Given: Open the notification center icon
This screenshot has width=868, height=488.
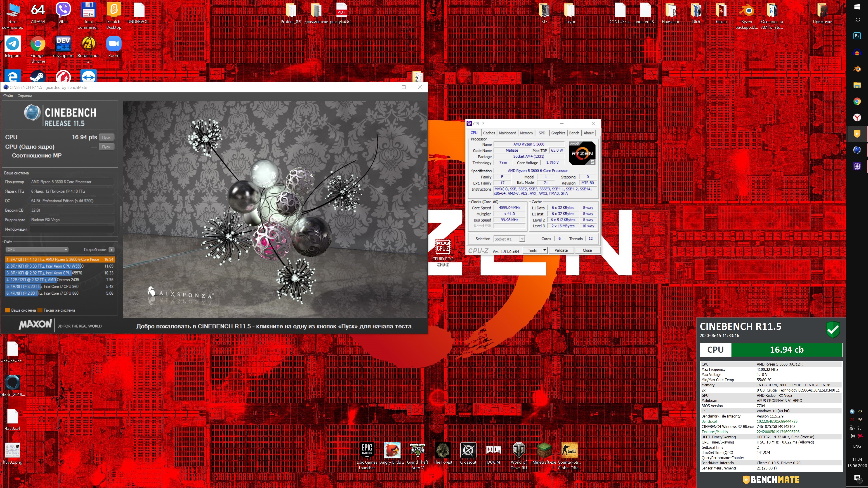Looking at the screenshot, I should tap(857, 478).
